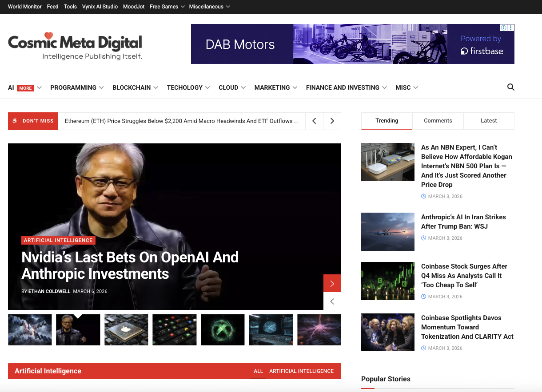This screenshot has height=392, width=542.
Task: Open the Nvidia's Last Bets headline
Action: [130, 265]
